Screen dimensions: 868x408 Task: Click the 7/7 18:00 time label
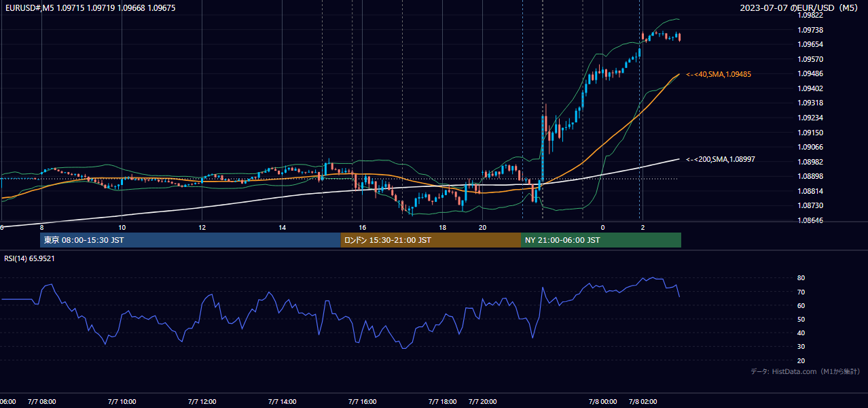click(x=442, y=402)
